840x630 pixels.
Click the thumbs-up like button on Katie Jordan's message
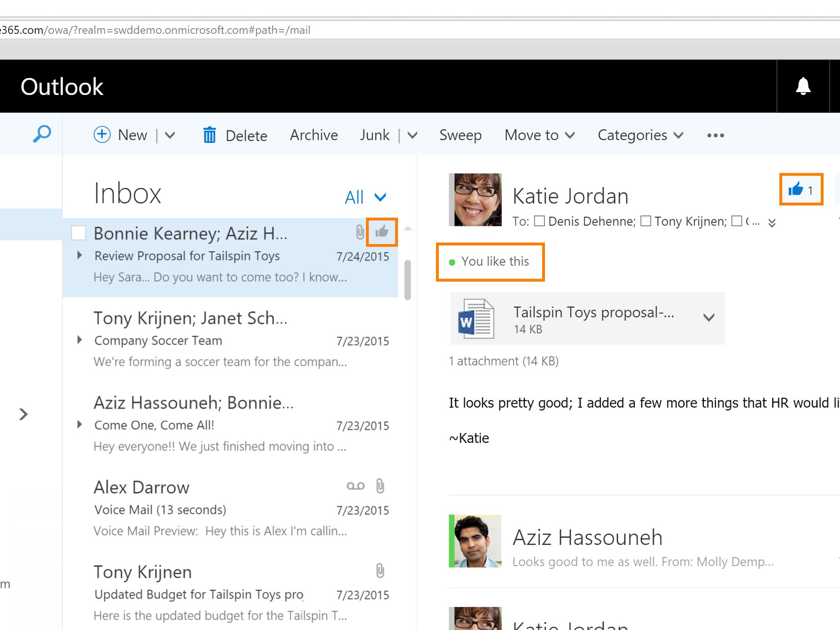click(x=801, y=189)
